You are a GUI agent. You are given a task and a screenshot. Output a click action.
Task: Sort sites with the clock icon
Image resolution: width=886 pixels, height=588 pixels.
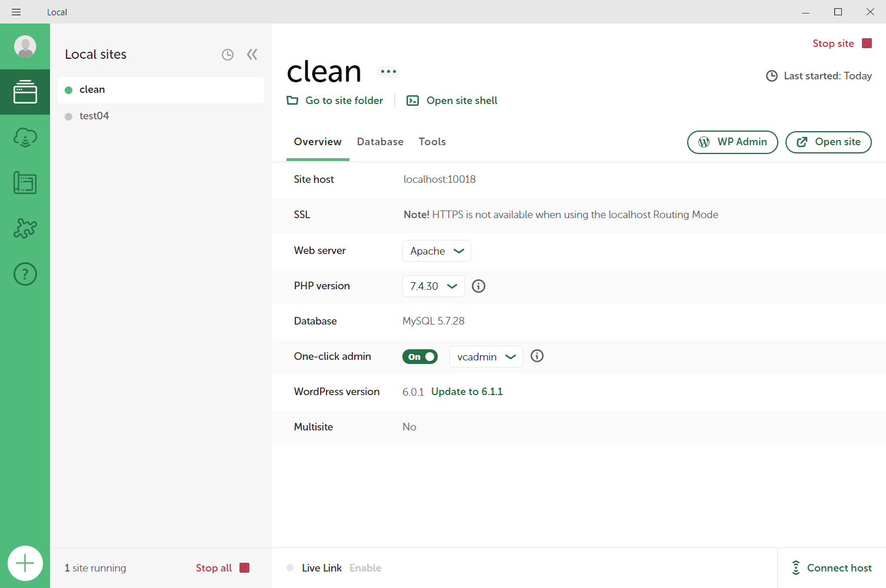coord(228,55)
